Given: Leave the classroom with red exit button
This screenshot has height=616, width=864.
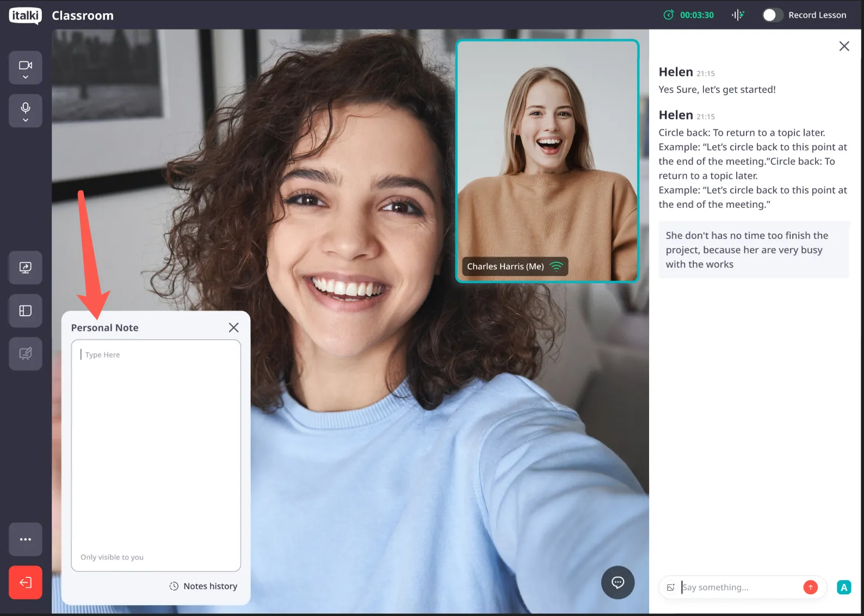Looking at the screenshot, I should click(x=25, y=583).
